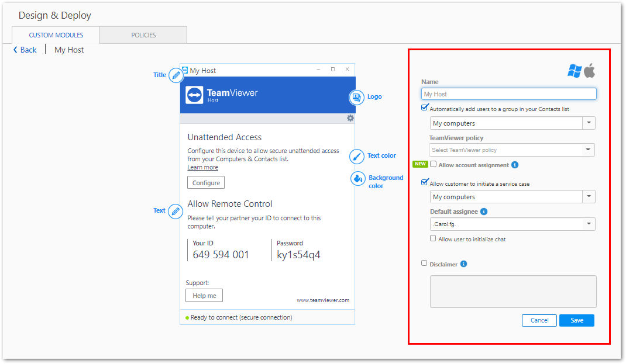Open Select TeamViewer policy dropdown

pos(512,150)
